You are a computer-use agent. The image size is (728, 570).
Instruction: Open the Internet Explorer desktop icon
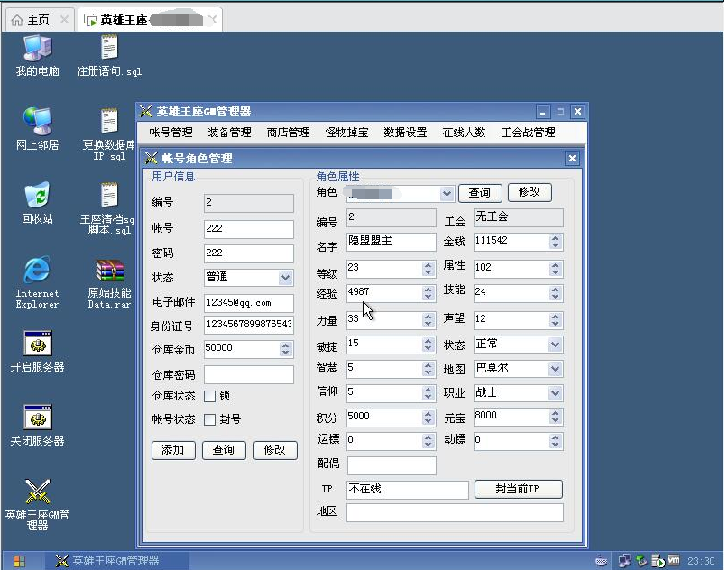pyautogui.click(x=37, y=271)
